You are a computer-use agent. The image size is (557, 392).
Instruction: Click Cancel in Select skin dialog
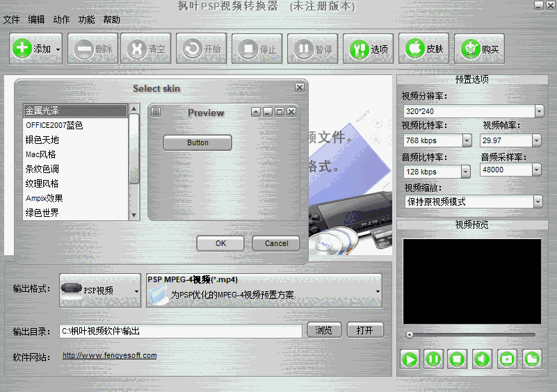pos(276,243)
